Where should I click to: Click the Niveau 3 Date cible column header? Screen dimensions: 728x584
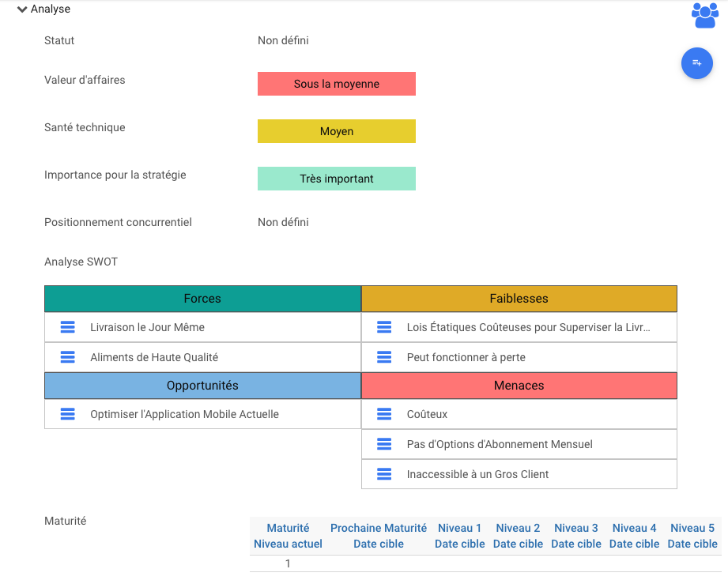[576, 536]
